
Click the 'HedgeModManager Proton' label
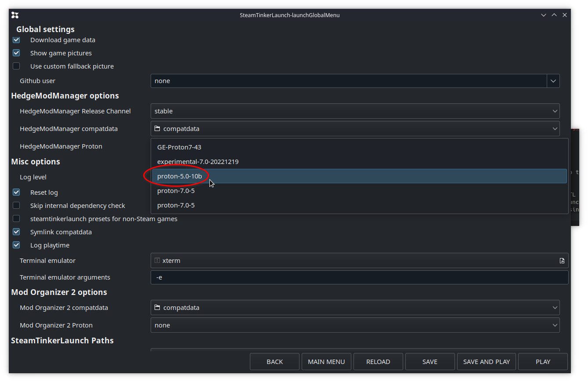[x=61, y=146]
